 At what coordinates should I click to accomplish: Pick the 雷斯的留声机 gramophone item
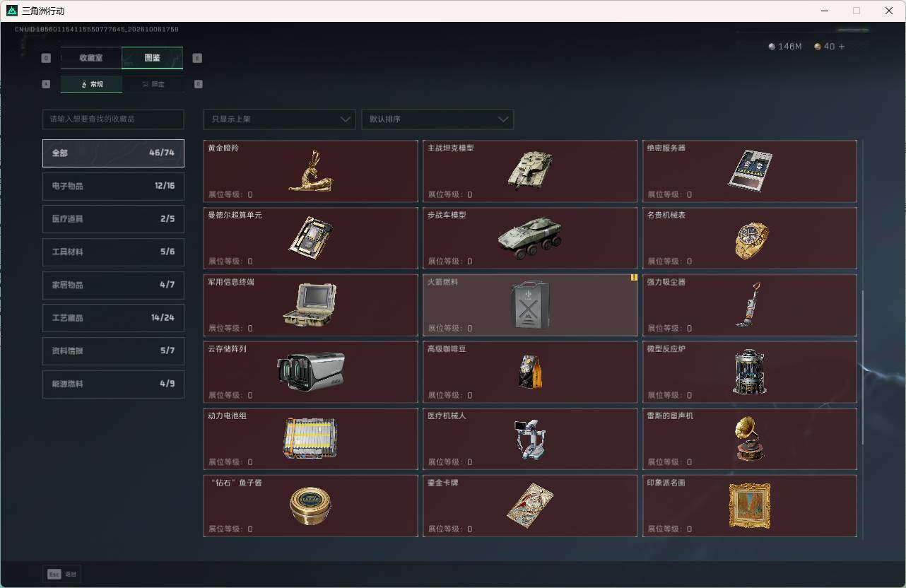point(750,439)
